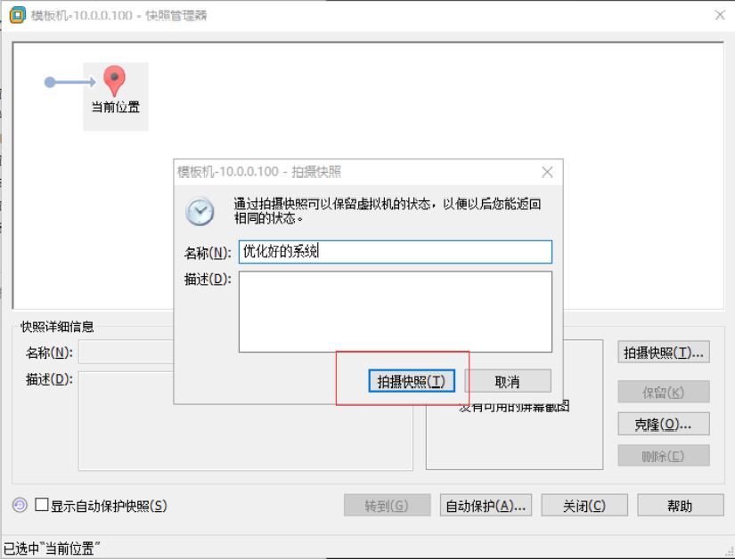Open 自动保护(A)... settings
The image size is (735, 560).
tap(486, 505)
